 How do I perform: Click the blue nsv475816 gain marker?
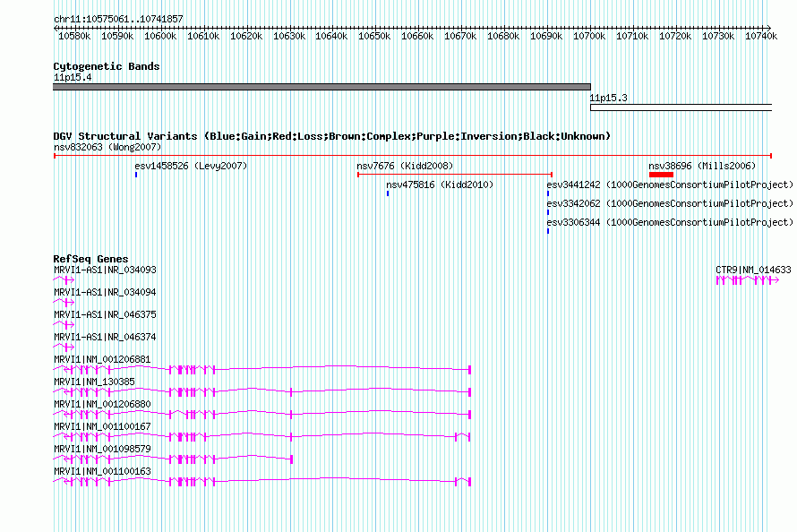click(x=388, y=193)
